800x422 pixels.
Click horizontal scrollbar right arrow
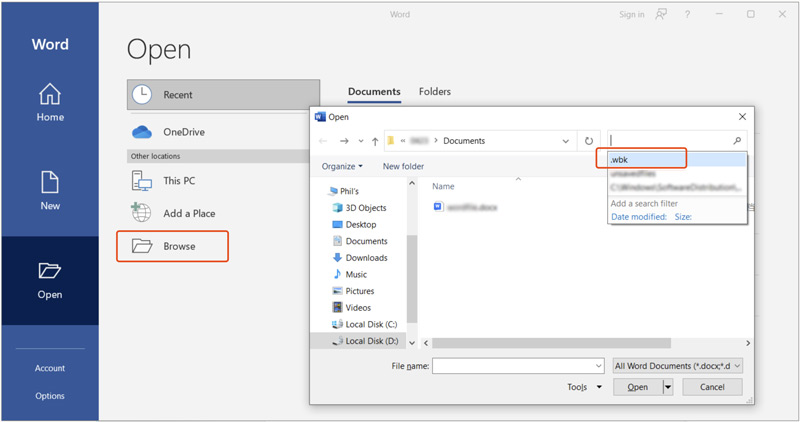tap(748, 343)
